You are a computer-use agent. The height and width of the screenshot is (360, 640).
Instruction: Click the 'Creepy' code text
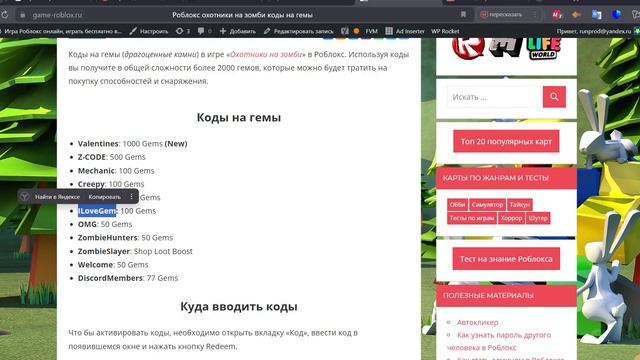tap(91, 184)
